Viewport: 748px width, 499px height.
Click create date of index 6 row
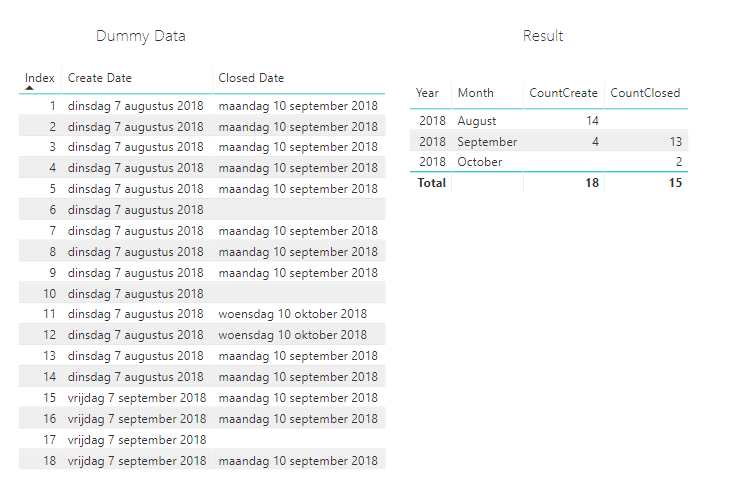pos(135,210)
